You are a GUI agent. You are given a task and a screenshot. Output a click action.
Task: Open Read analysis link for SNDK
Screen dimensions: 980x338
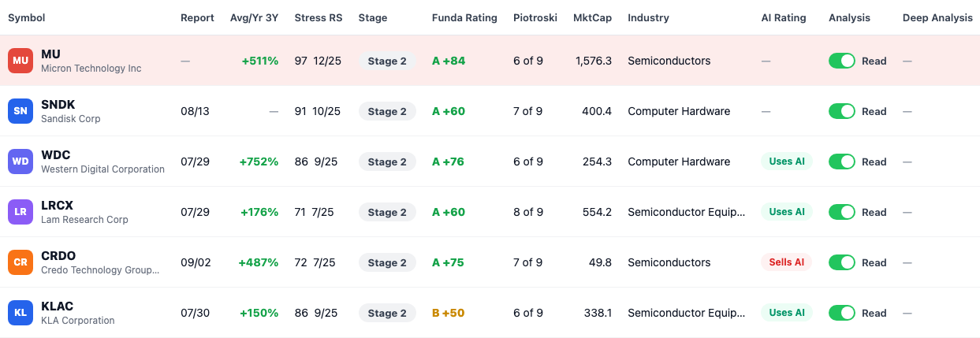[x=874, y=111]
